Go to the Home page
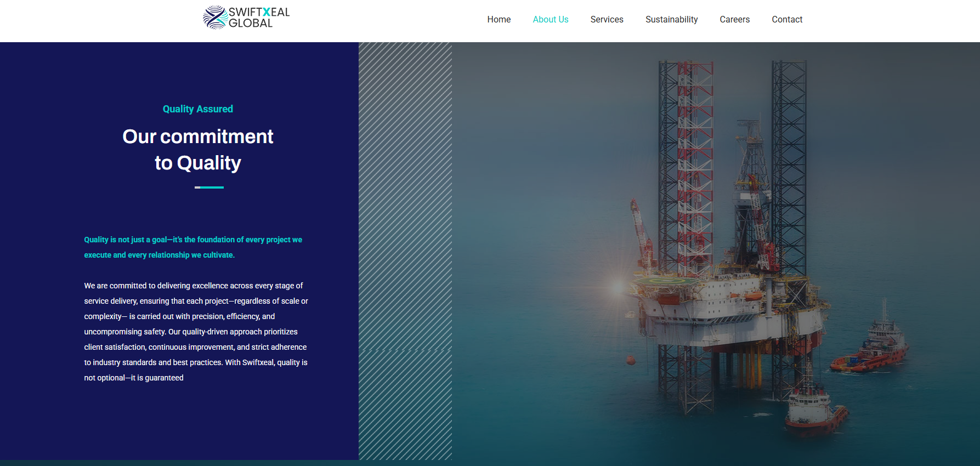The height and width of the screenshot is (466, 980). tap(499, 20)
